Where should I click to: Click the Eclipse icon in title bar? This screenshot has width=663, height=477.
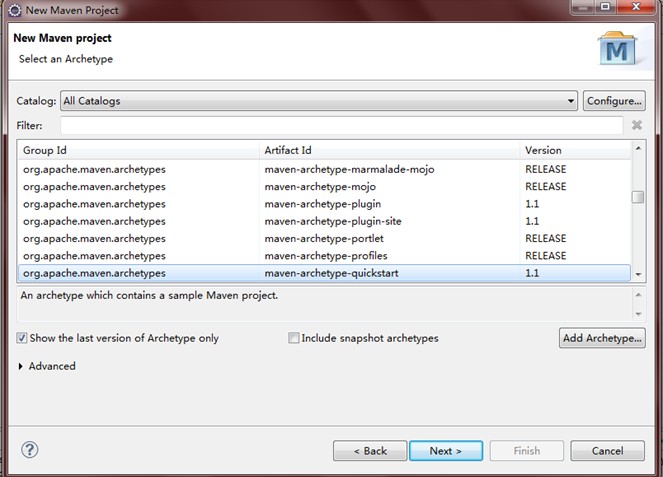click(14, 10)
